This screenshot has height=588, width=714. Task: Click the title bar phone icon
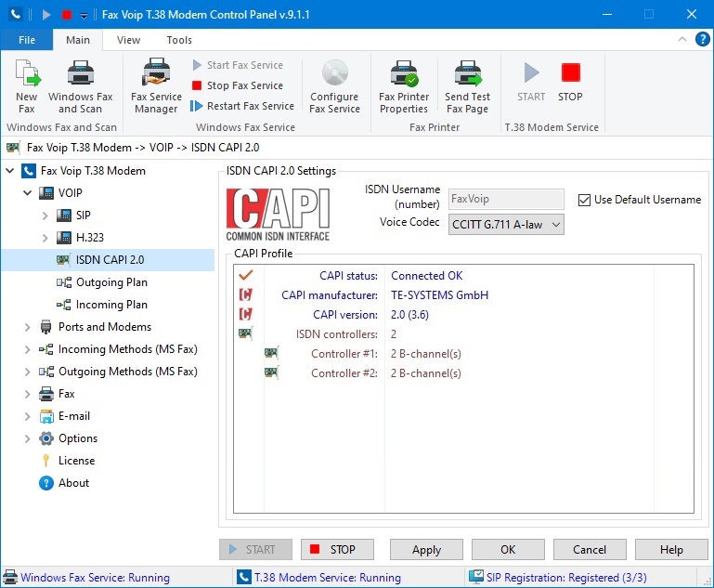(x=16, y=14)
